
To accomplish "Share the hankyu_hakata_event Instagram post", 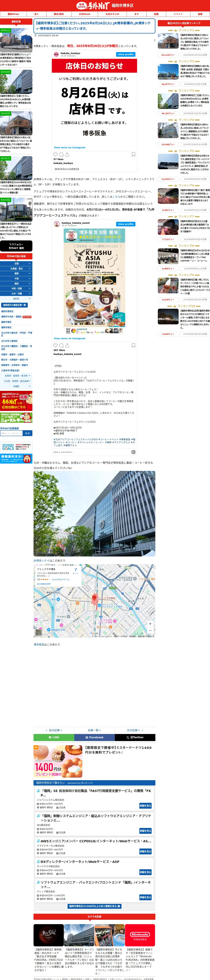I will point(67,345).
